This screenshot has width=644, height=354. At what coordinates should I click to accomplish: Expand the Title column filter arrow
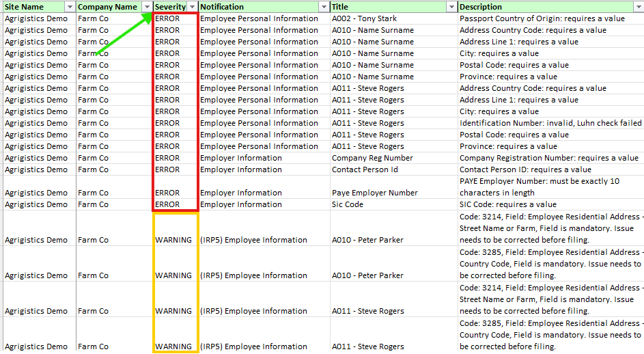pyautogui.click(x=451, y=7)
